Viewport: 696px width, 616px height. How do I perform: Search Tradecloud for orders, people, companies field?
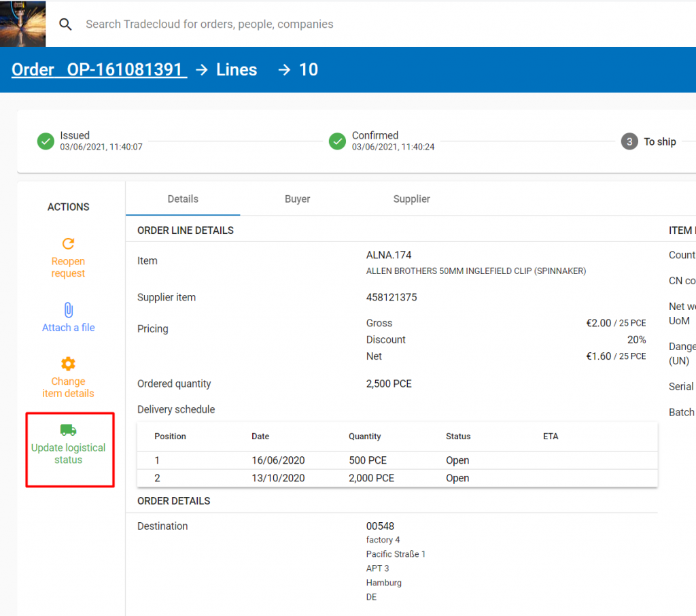(209, 24)
